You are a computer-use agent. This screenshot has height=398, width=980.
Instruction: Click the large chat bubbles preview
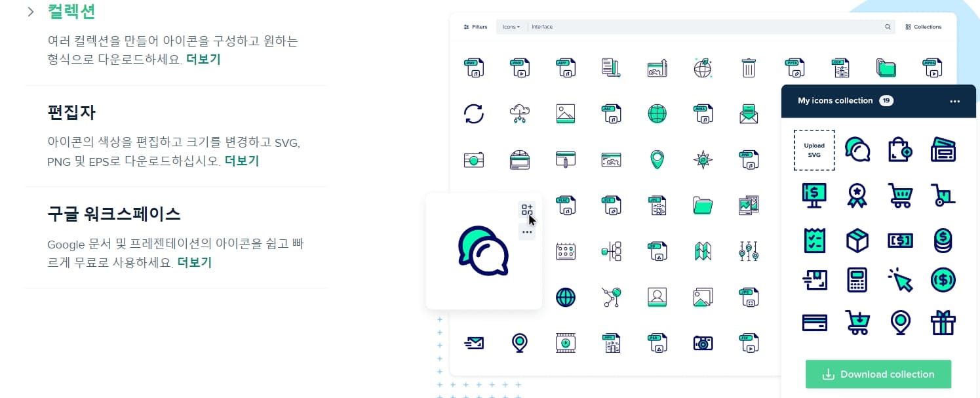[484, 250]
